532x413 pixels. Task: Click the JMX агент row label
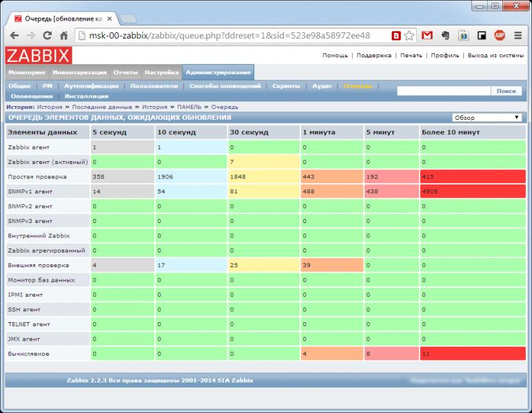(23, 339)
